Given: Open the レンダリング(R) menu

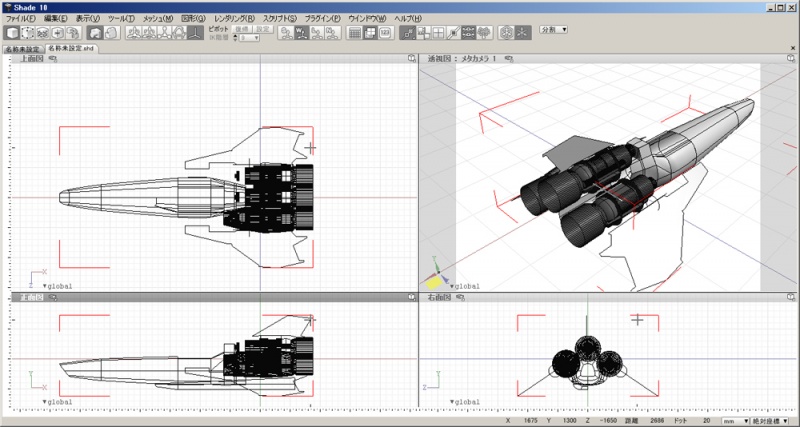Looking at the screenshot, I should [234, 18].
